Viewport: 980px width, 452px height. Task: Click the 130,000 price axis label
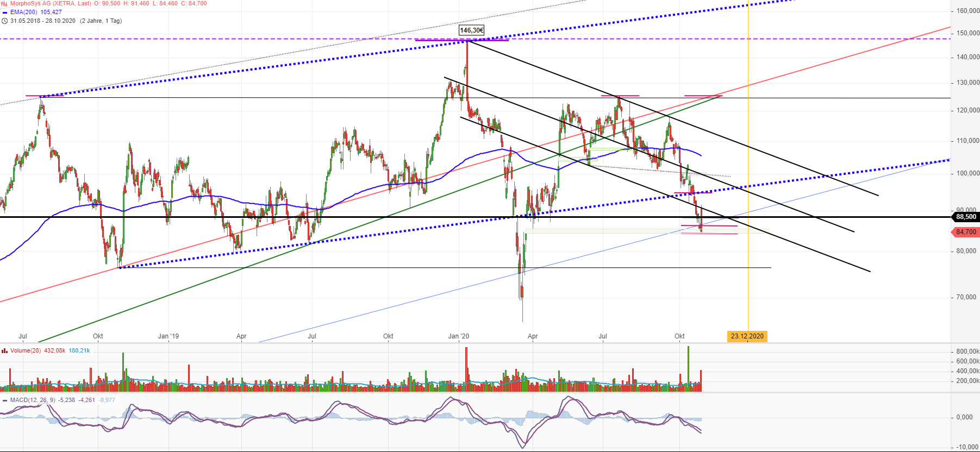click(968, 83)
